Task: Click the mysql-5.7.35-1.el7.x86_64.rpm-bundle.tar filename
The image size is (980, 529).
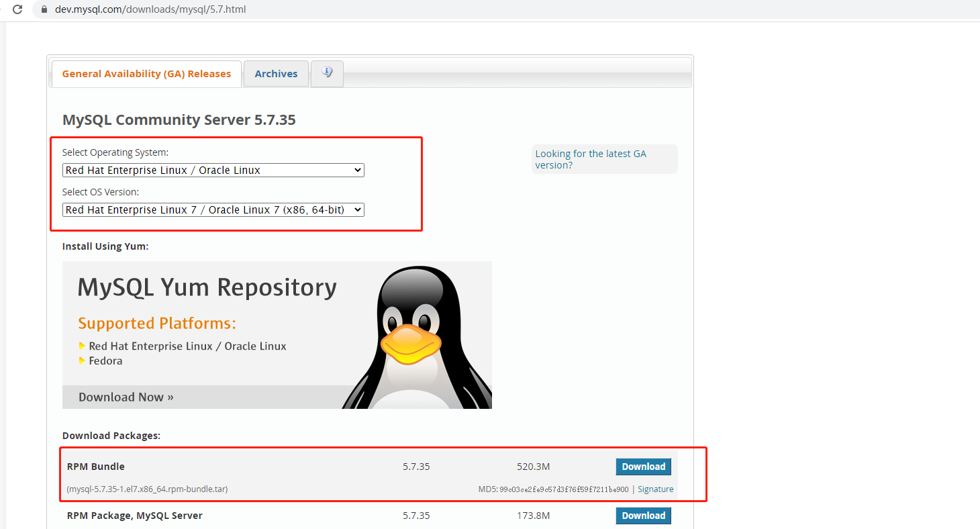Action: (x=148, y=489)
